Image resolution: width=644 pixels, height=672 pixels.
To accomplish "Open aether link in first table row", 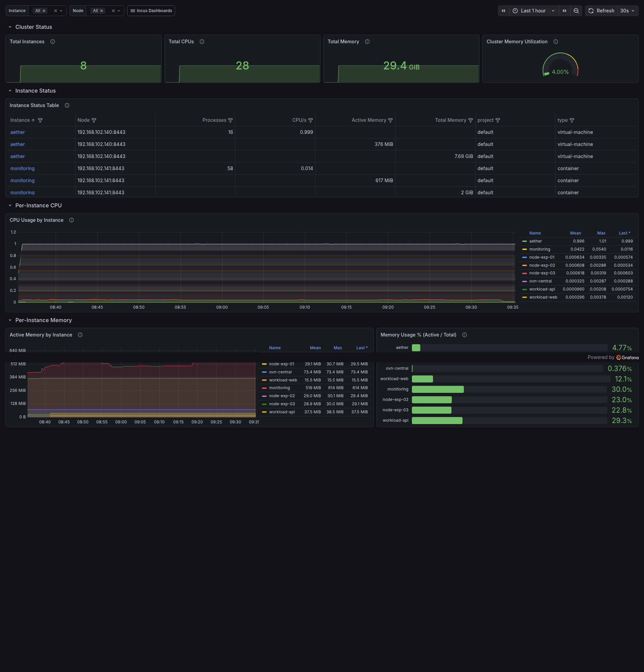I will point(17,132).
